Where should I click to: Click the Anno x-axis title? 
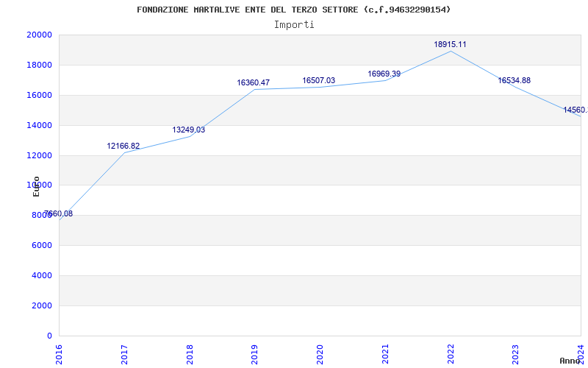click(x=571, y=361)
